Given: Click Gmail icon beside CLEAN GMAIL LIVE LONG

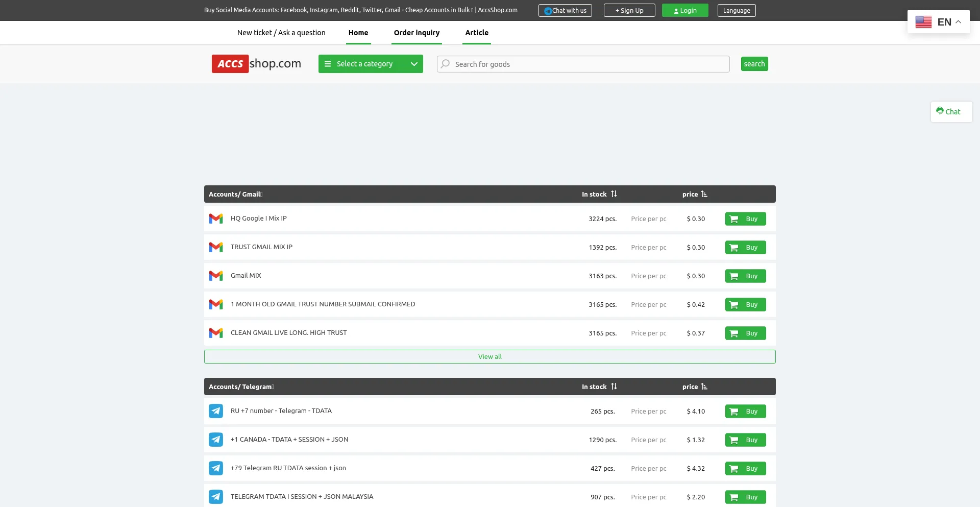Looking at the screenshot, I should click(216, 333).
